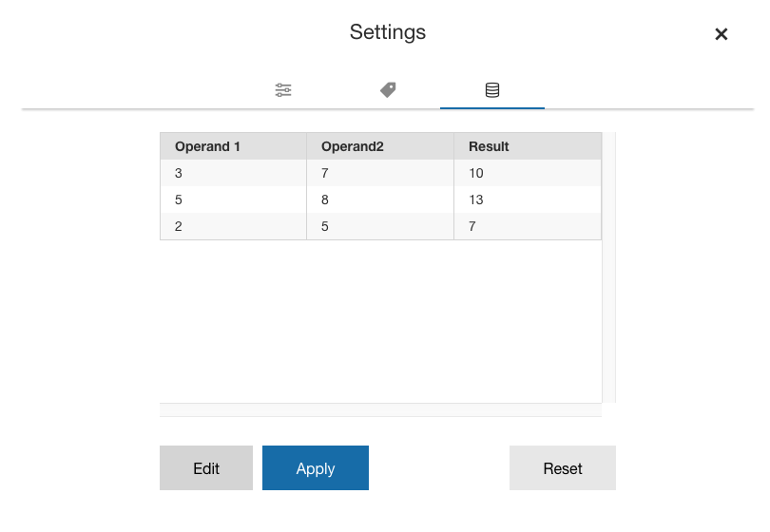Click the Reset button
This screenshot has height=532, width=770.
[562, 467]
